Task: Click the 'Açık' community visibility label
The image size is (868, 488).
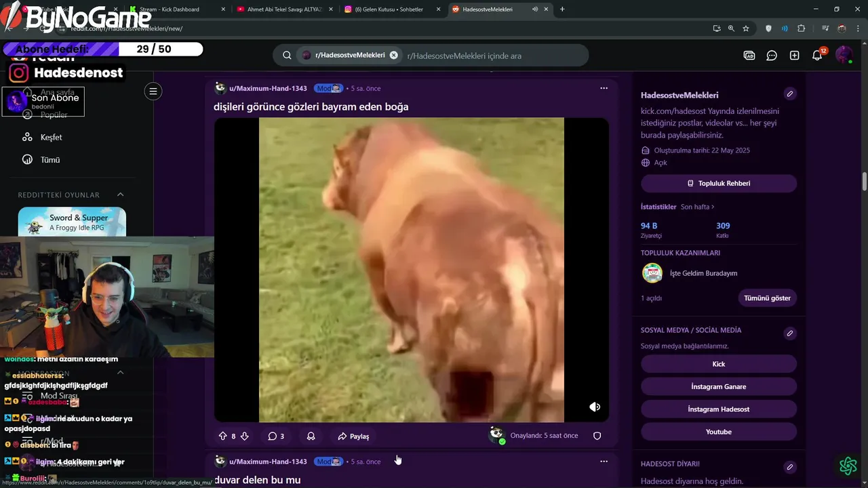Action: tap(660, 163)
